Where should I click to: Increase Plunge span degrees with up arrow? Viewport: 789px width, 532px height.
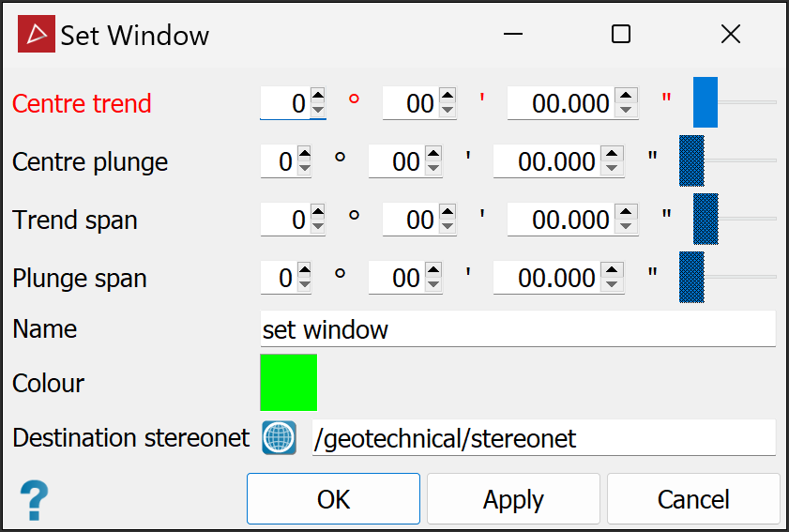click(x=304, y=270)
